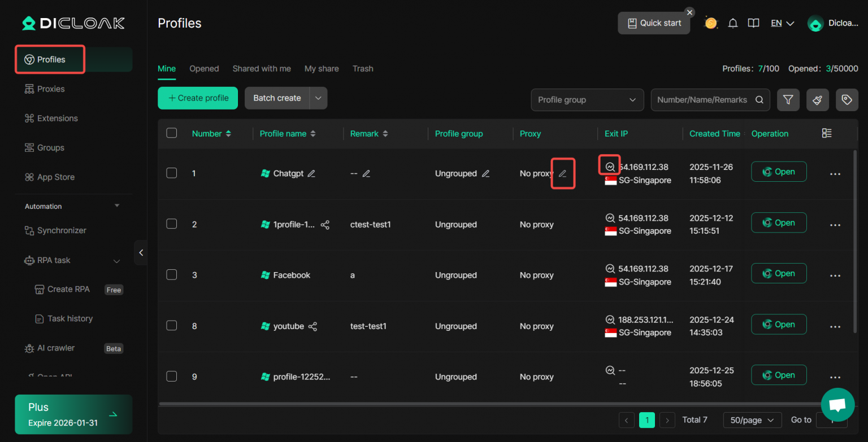Open the EN language dropdown
Screen dimensions: 868x442
783,23
